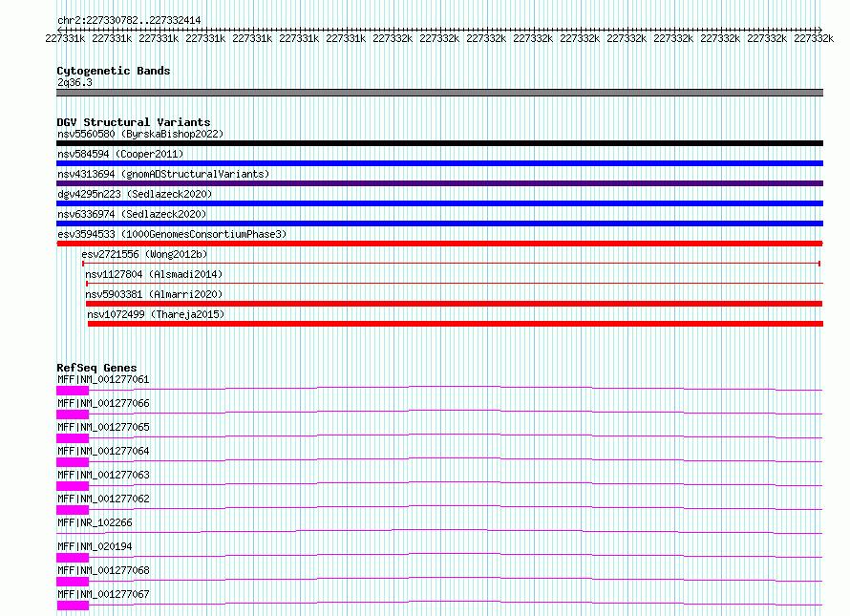850x616 pixels.
Task: Select variant label nsv5903381 (Almarri2020)
Action: click(154, 294)
